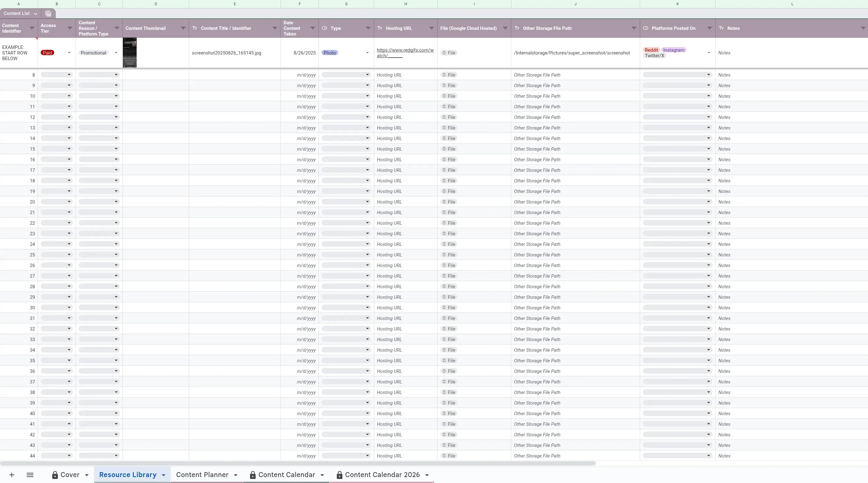Open filter icon on Hosting URL header
868x483 pixels.
coord(431,28)
